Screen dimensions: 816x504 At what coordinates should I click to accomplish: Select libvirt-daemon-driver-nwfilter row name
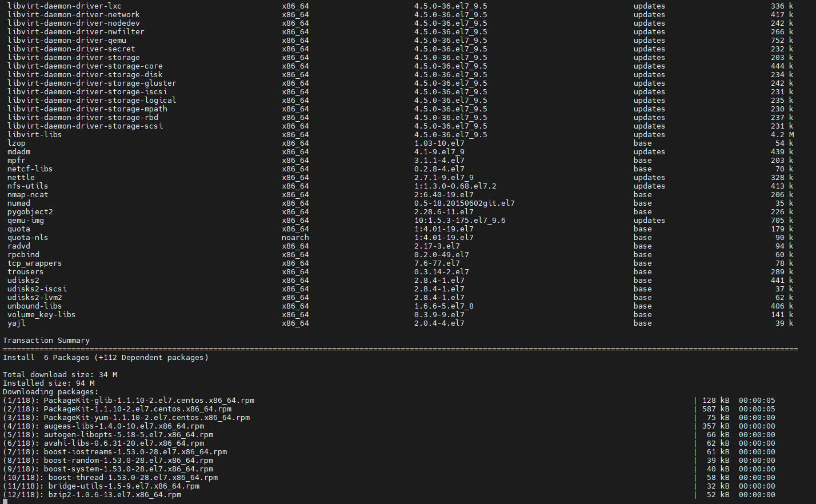point(75,32)
